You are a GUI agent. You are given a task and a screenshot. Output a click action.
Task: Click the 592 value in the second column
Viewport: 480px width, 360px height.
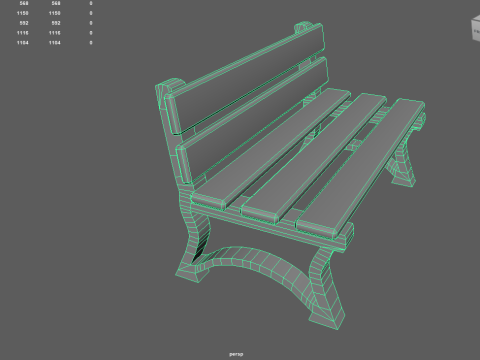pyautogui.click(x=56, y=23)
